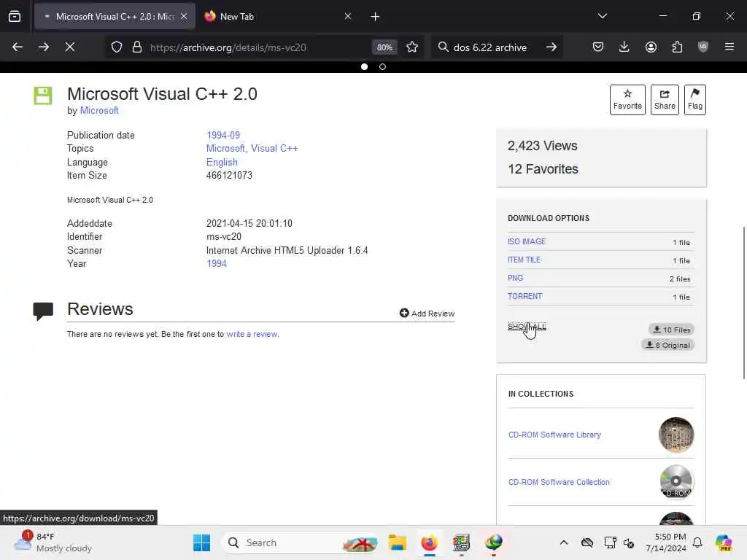747x560 pixels.
Task: Click the Flag button
Action: pyautogui.click(x=695, y=99)
